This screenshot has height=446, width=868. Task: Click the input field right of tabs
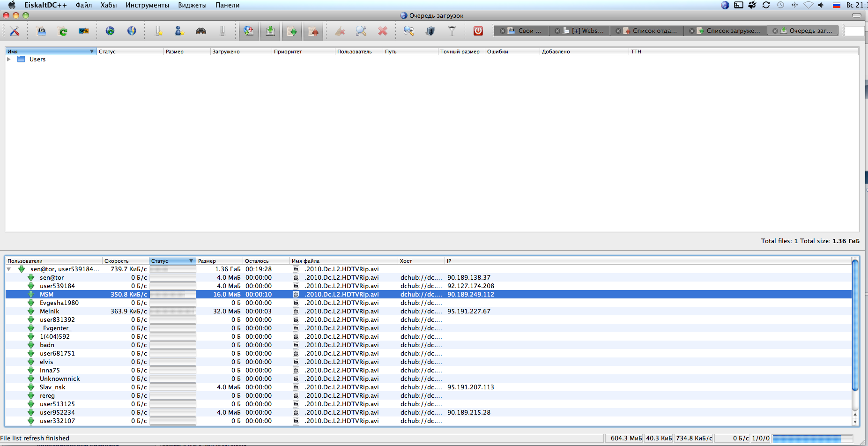click(x=854, y=31)
